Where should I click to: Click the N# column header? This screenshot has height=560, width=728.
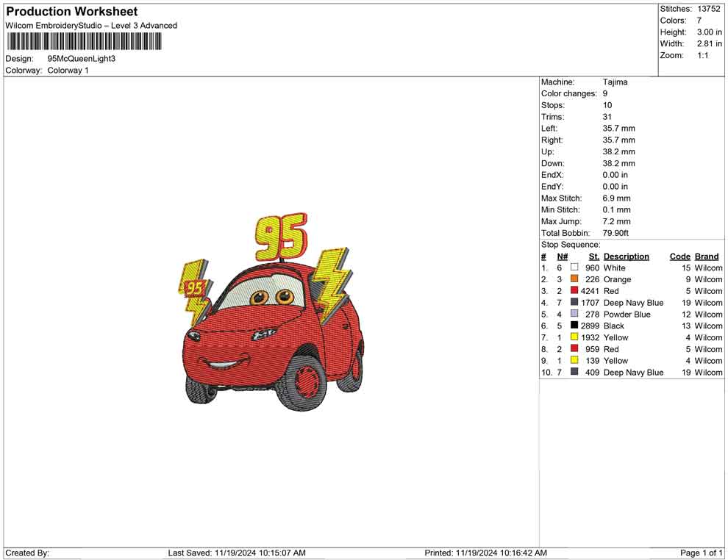pyautogui.click(x=563, y=256)
